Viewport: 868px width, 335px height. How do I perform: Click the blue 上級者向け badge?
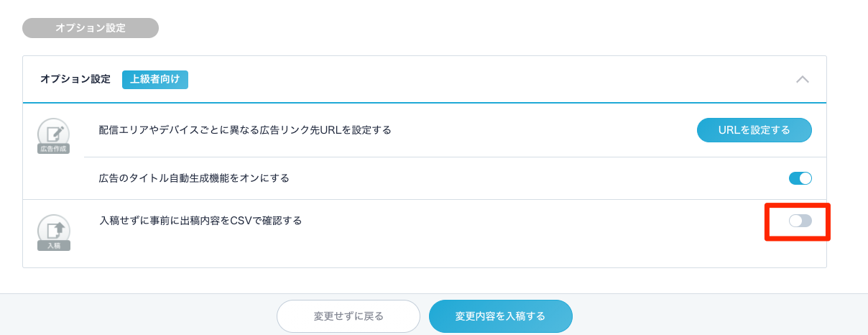(x=155, y=79)
